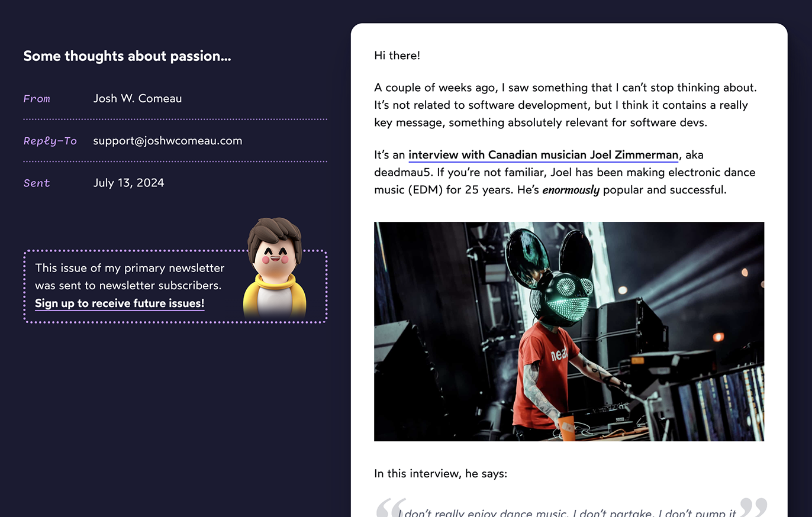Image resolution: width=812 pixels, height=517 pixels.
Task: Click the sender name Josh W. Comeau
Action: (x=137, y=99)
